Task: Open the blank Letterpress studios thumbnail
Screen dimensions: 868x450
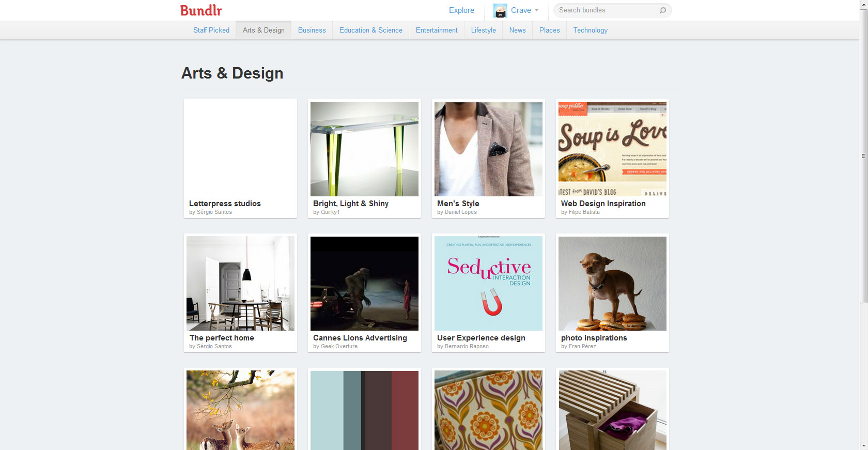Action: [x=240, y=149]
